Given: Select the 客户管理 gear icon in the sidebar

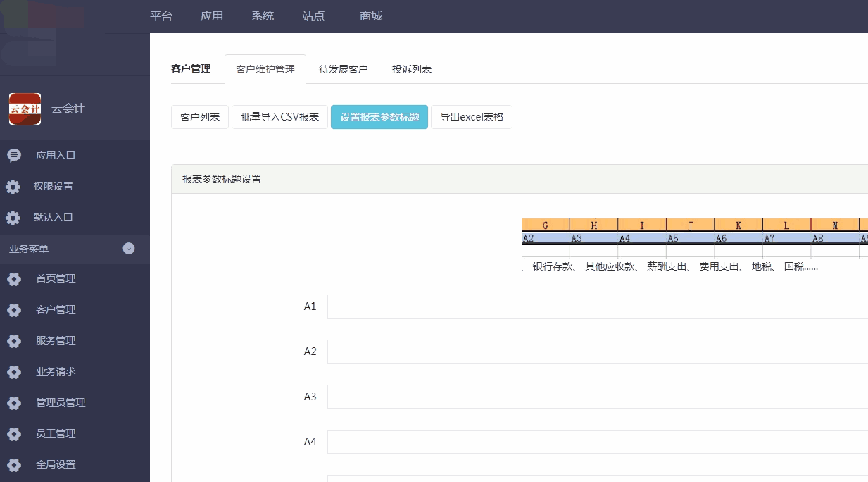Looking at the screenshot, I should (x=15, y=309).
